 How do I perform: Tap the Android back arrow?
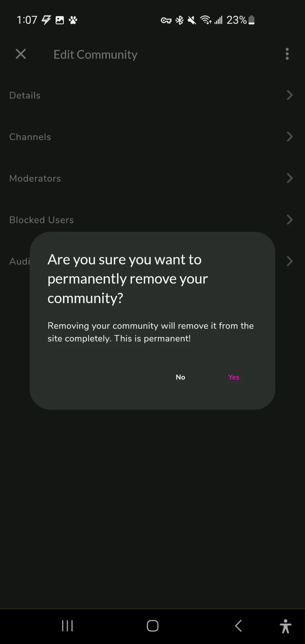239,626
